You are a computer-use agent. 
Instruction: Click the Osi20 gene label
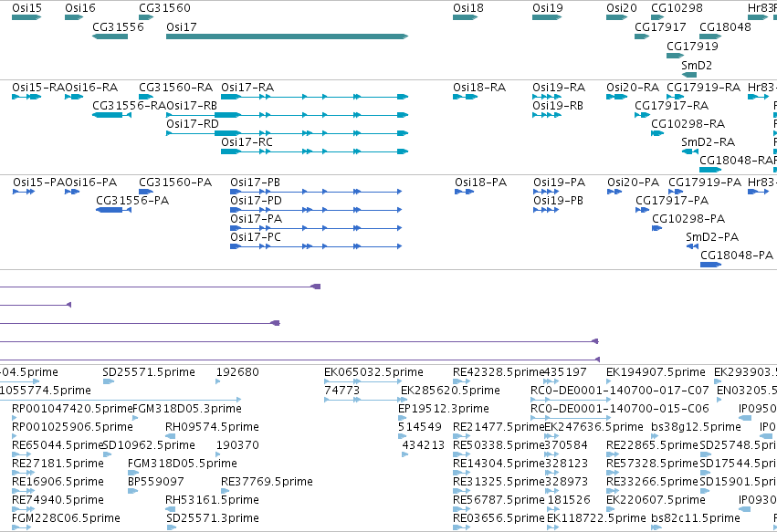[x=622, y=8]
